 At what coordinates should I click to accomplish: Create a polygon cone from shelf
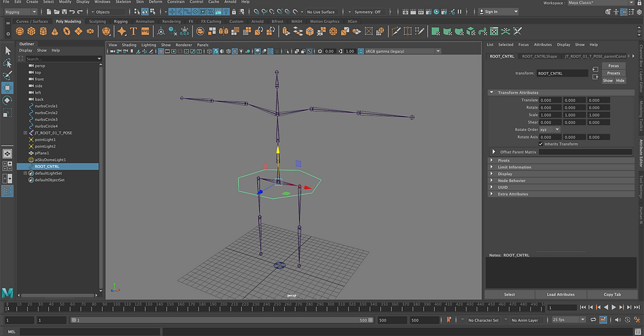(x=55, y=31)
